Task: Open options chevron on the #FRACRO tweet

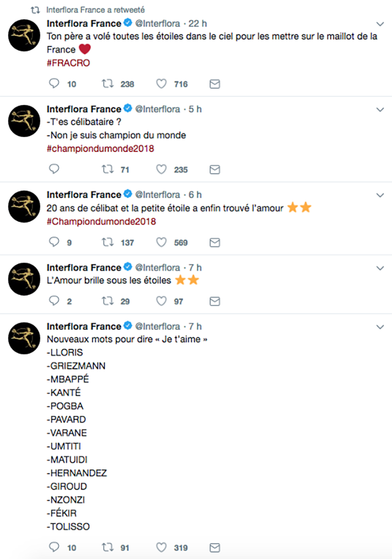Action: click(x=381, y=24)
